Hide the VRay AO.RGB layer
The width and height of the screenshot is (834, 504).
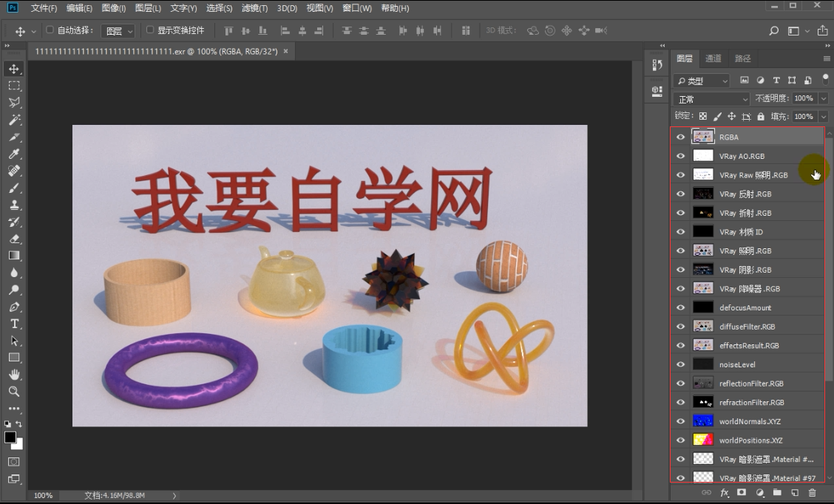coord(680,155)
